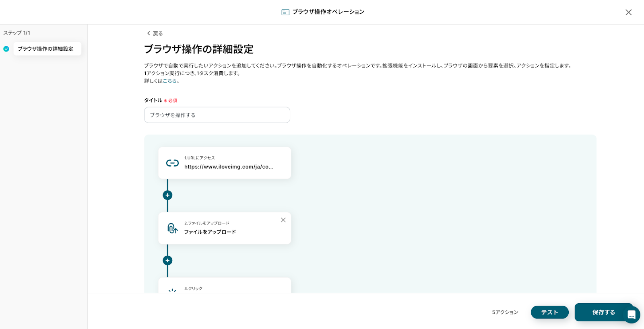The height and width of the screenshot is (329, 644).
Task: Open the chat support widget
Action: (x=631, y=315)
